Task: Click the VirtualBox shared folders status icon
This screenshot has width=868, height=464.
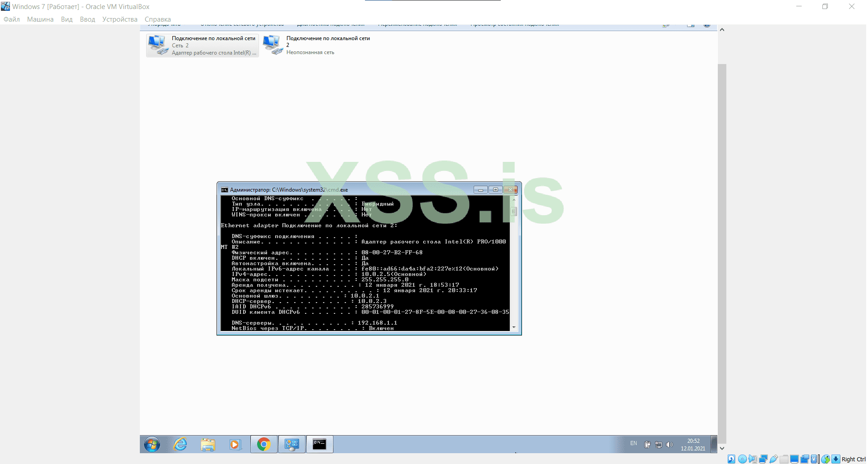Action: 784,459
